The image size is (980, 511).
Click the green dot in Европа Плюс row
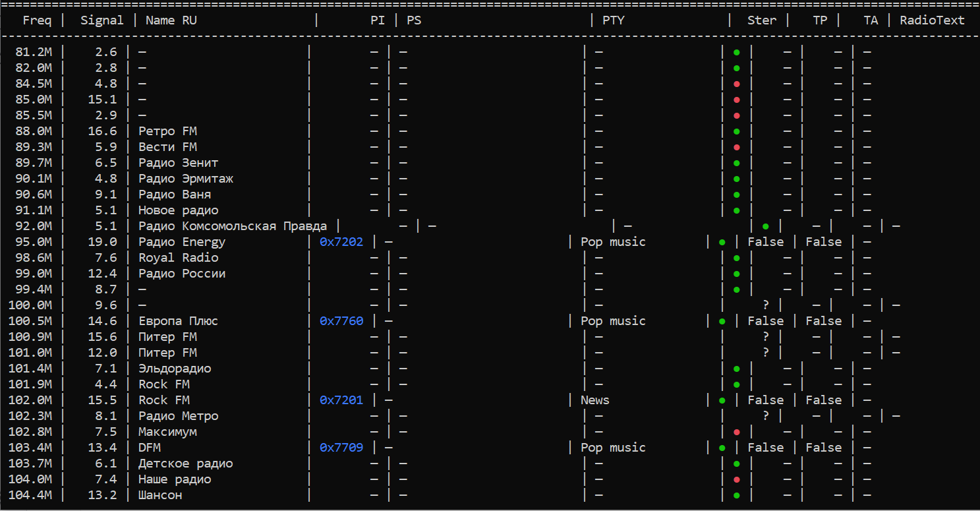[722, 321]
